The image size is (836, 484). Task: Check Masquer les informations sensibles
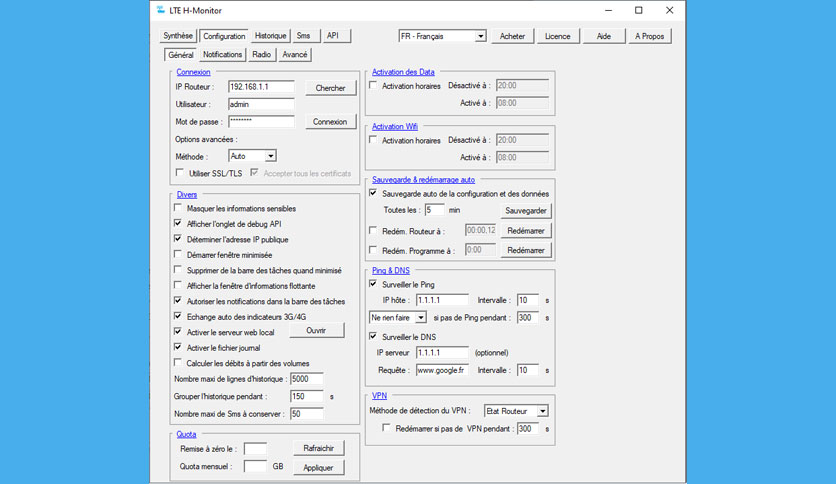click(x=178, y=208)
